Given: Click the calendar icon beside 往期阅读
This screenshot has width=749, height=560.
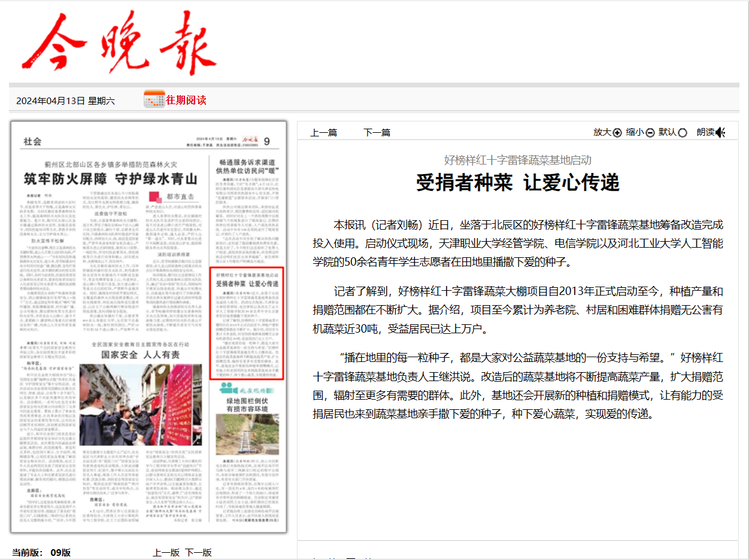Looking at the screenshot, I should click(x=154, y=99).
